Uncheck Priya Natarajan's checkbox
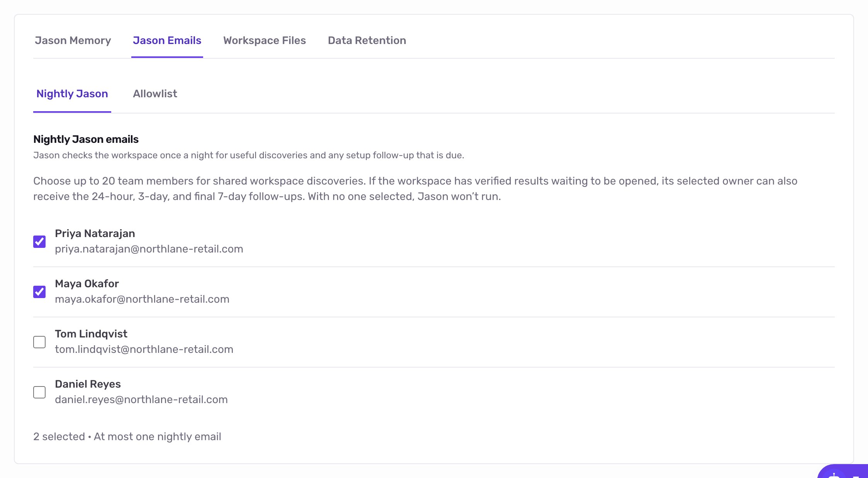Image resolution: width=868 pixels, height=478 pixels. tap(39, 242)
